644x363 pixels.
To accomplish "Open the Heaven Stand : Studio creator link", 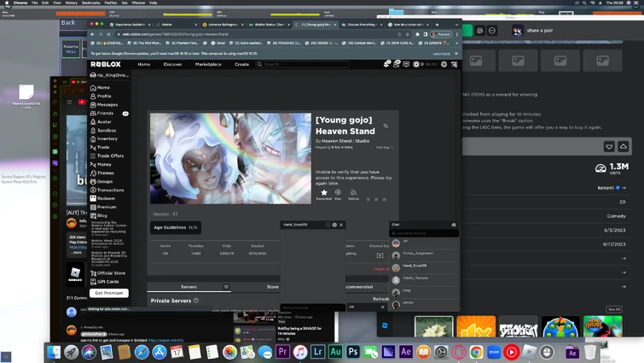I will (345, 141).
